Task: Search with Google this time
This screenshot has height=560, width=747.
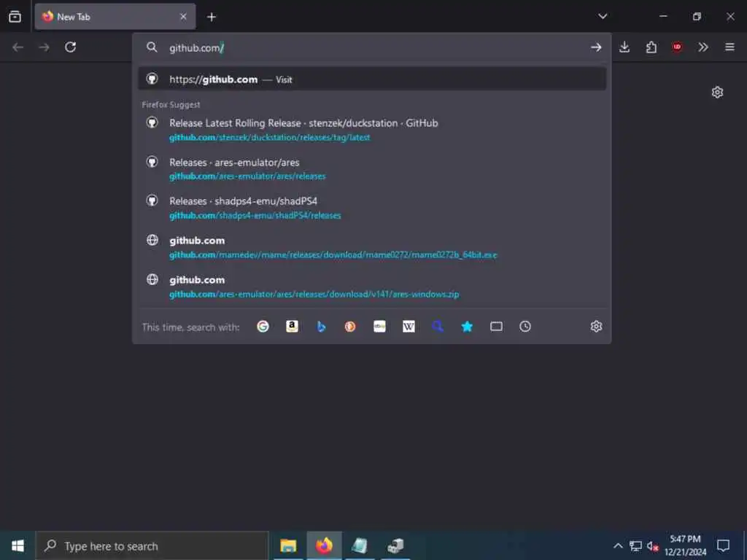Action: click(x=263, y=327)
